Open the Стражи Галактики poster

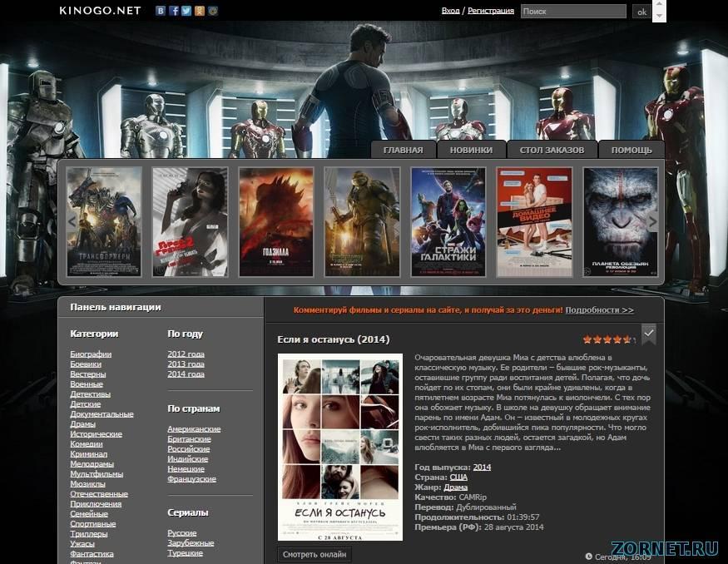tap(448, 222)
